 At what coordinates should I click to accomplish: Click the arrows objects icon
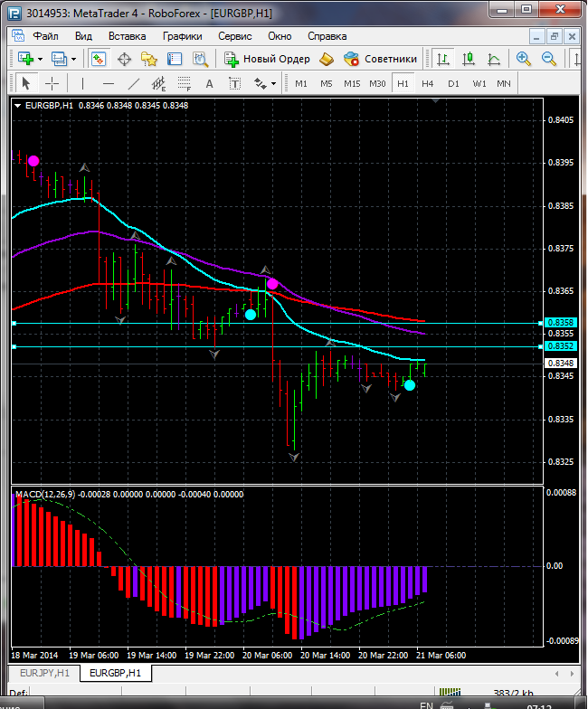click(261, 83)
